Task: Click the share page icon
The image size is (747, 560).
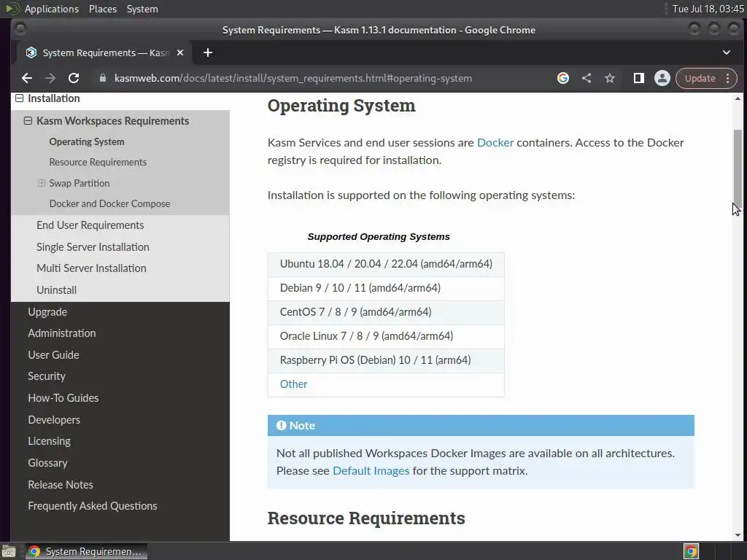Action: pyautogui.click(x=587, y=78)
